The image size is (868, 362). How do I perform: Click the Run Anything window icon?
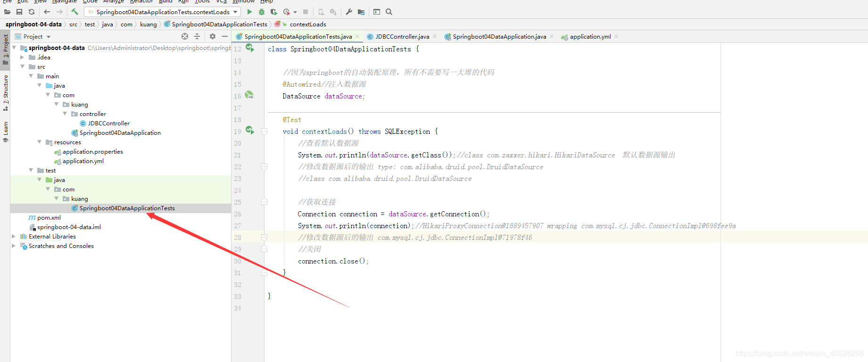tap(377, 12)
